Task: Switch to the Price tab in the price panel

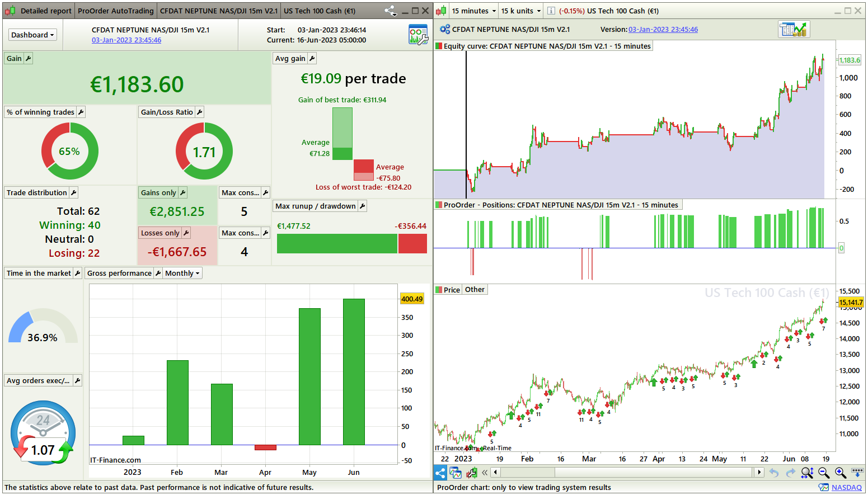Action: click(448, 290)
